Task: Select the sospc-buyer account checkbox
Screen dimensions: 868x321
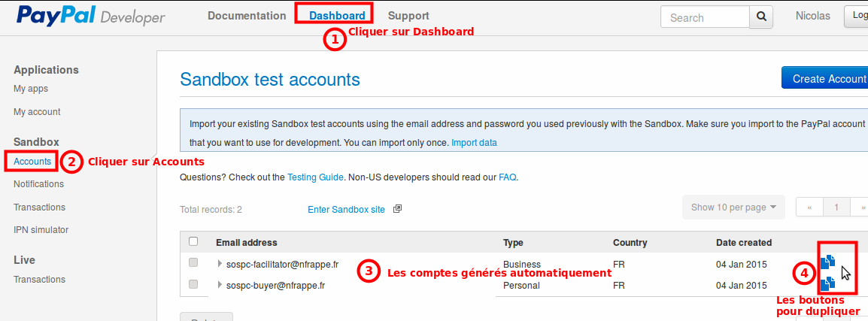Action: click(193, 284)
